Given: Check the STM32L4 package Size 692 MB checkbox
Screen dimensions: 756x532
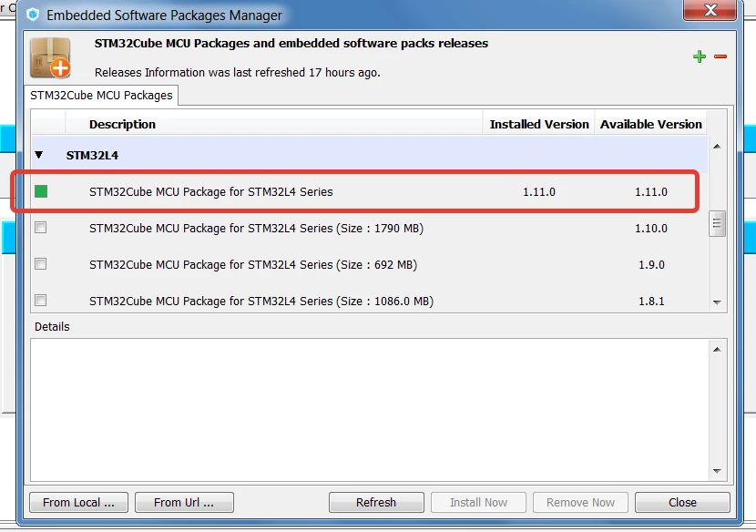Looking at the screenshot, I should [40, 264].
